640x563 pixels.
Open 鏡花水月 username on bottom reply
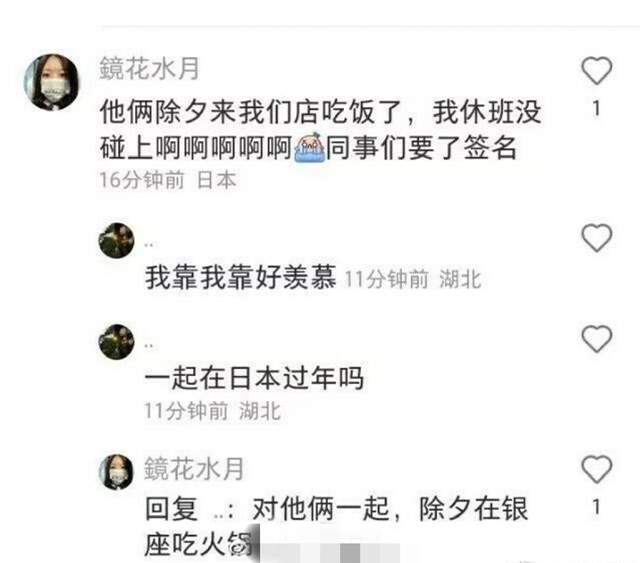(194, 469)
